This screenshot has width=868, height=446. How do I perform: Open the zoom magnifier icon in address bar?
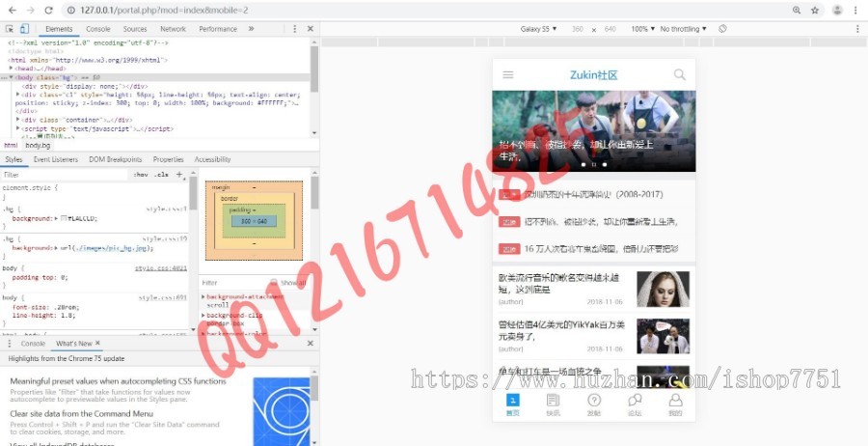797,10
